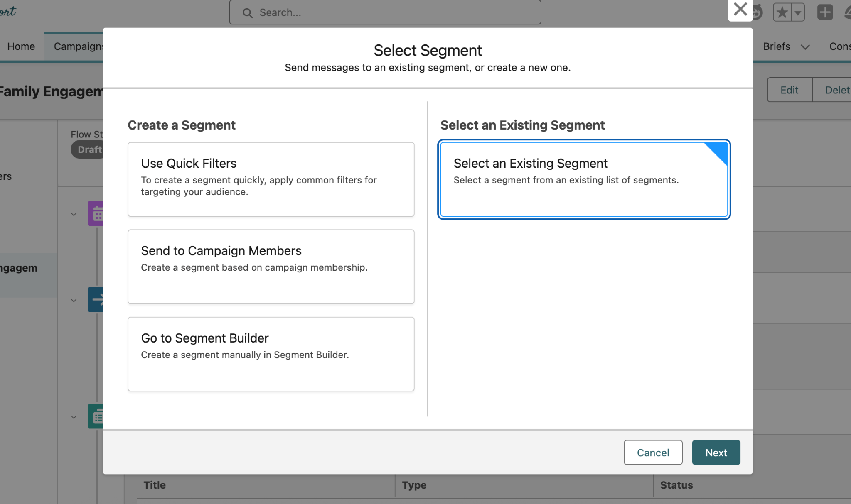Choose Go to Segment Builder option

point(271,354)
